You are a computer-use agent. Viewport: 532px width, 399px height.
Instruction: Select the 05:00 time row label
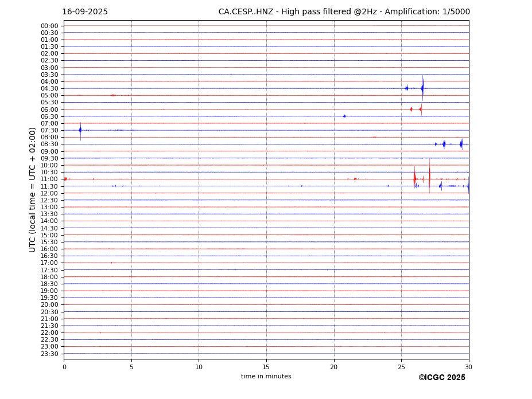coord(49,96)
